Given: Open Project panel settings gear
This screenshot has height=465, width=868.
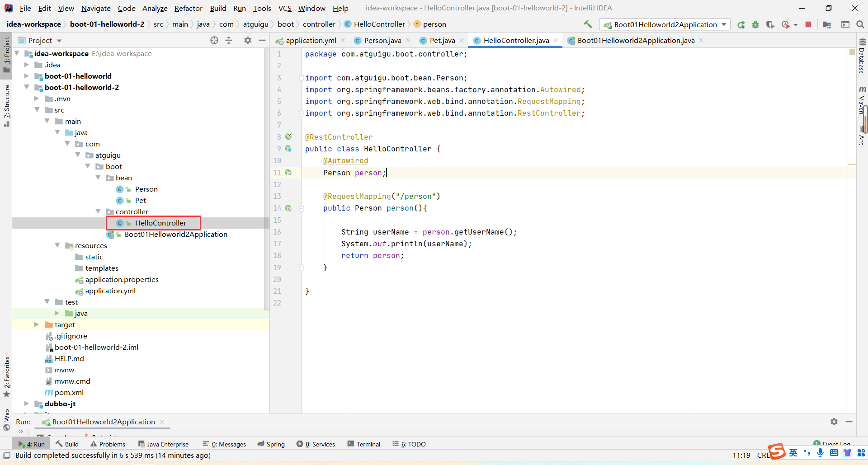Looking at the screenshot, I should [248, 41].
